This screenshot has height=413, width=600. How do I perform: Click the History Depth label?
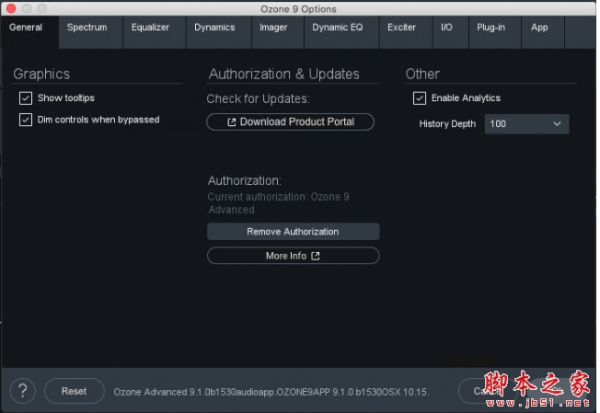(447, 124)
